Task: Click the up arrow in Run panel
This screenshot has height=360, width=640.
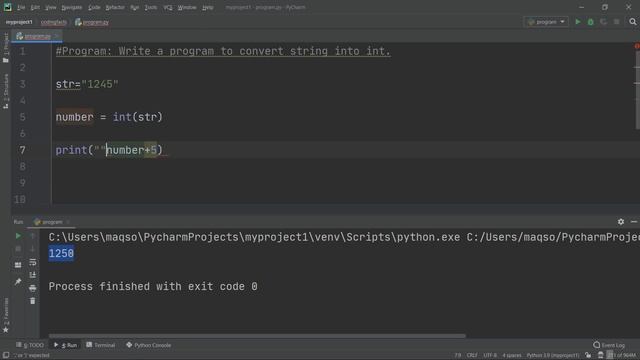Action: point(33,236)
